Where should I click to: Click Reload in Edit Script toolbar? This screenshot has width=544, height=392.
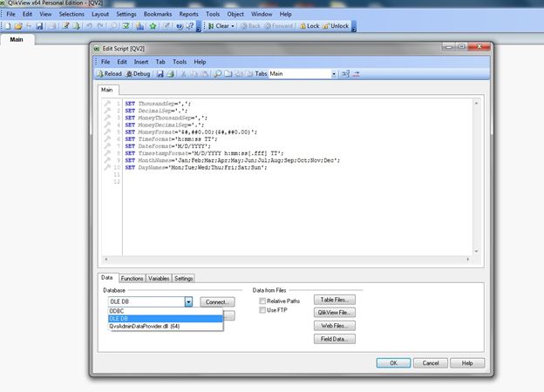[109, 74]
